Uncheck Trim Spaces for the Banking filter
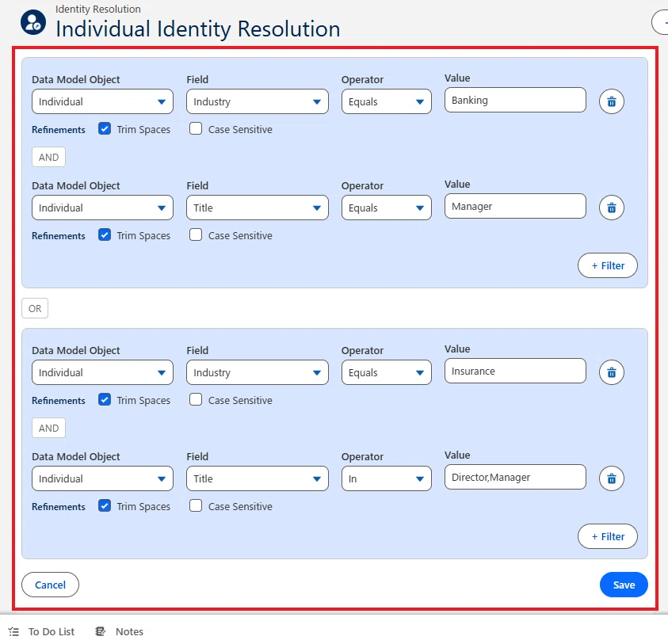The image size is (668, 644). 105,128
